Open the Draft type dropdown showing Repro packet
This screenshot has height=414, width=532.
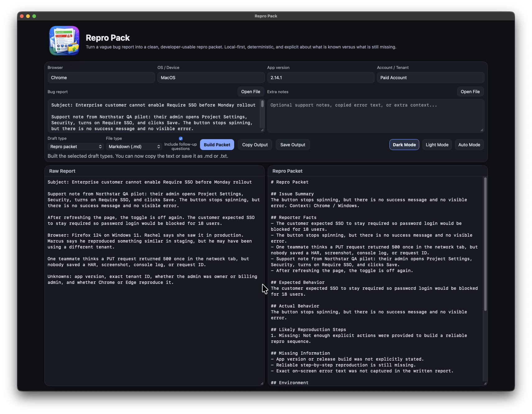click(76, 147)
